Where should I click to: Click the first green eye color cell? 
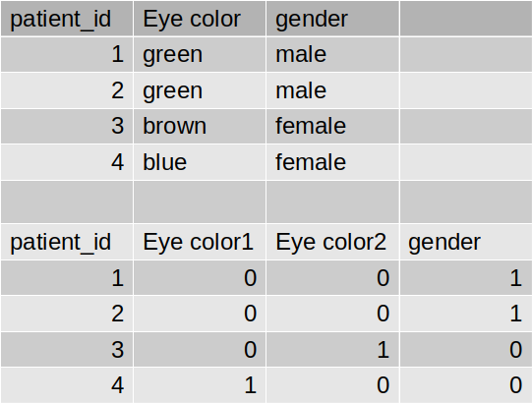pyautogui.click(x=200, y=54)
